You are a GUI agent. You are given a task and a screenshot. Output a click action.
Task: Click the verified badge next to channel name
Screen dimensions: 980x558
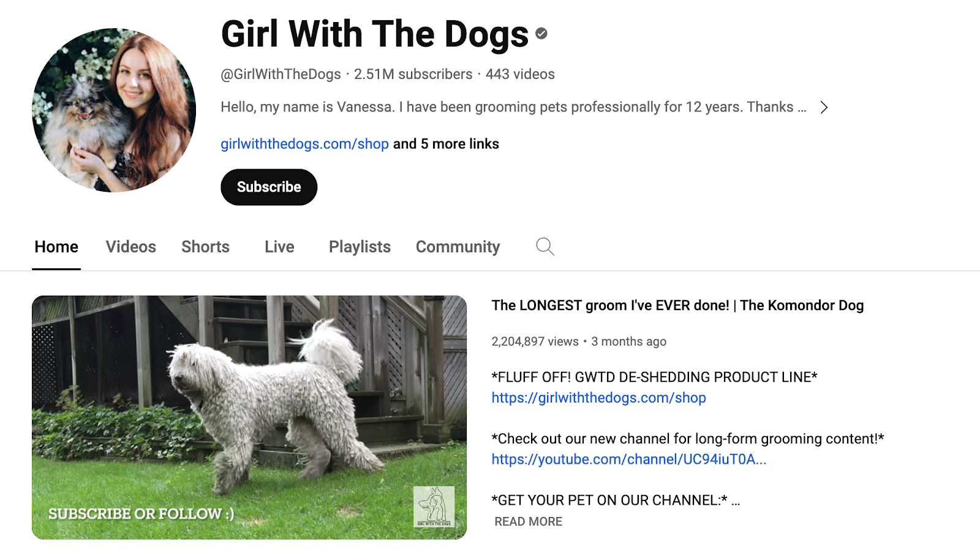pos(541,34)
